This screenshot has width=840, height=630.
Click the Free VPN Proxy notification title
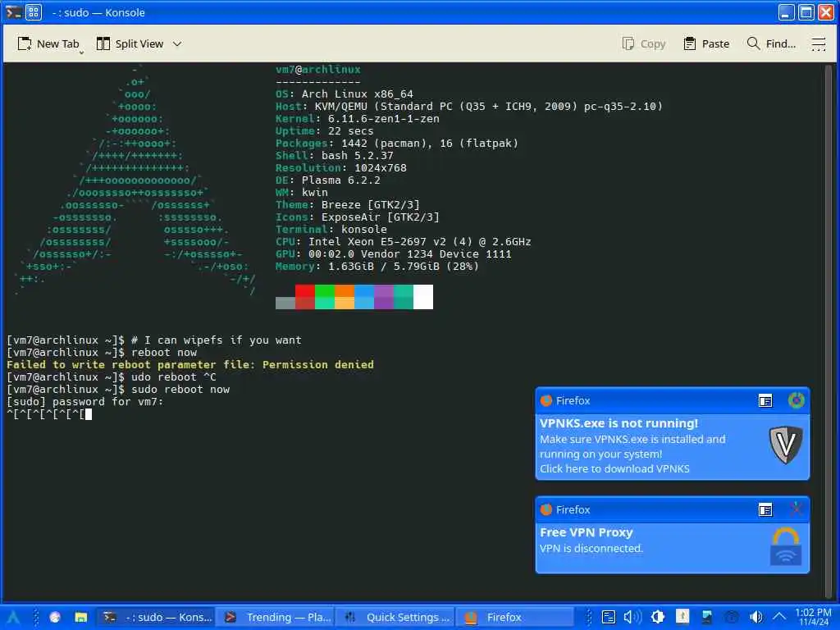pyautogui.click(x=587, y=532)
